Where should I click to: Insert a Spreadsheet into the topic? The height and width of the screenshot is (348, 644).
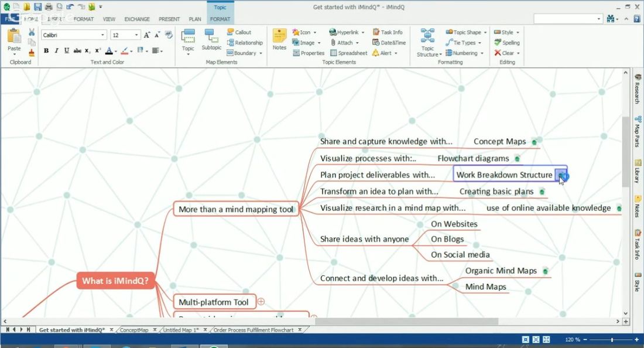point(349,53)
